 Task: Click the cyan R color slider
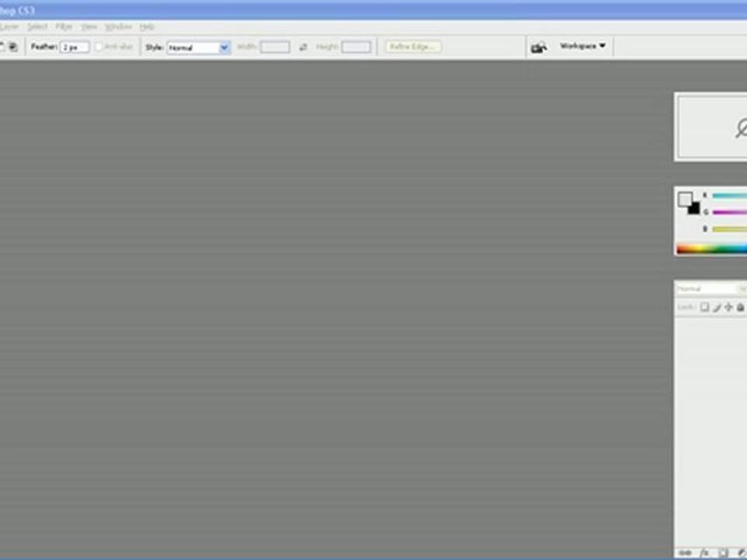[x=729, y=196]
